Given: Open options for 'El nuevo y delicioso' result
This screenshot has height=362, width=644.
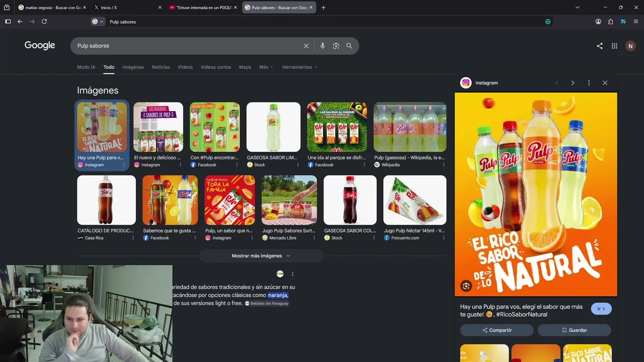Looking at the screenshot, I should [180, 165].
